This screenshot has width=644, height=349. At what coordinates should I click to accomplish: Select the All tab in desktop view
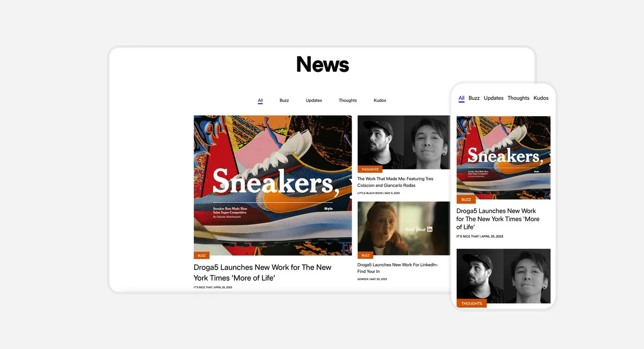[x=260, y=101]
